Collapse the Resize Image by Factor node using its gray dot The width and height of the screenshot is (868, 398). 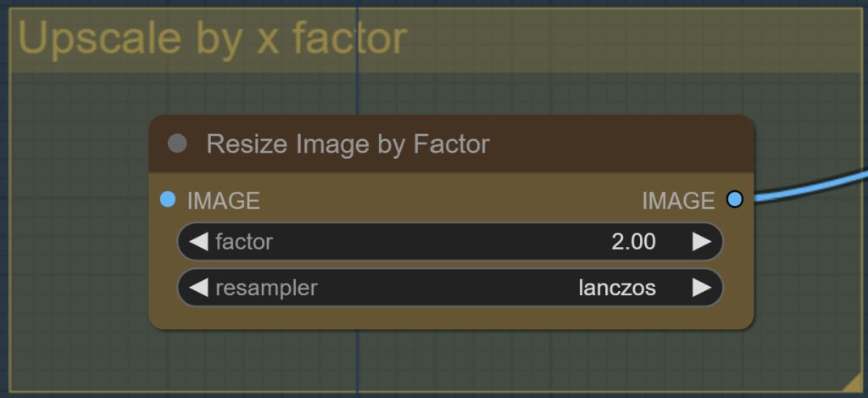[177, 143]
